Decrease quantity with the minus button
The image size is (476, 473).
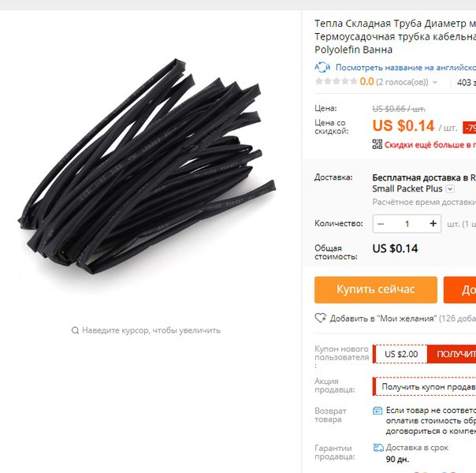click(381, 224)
